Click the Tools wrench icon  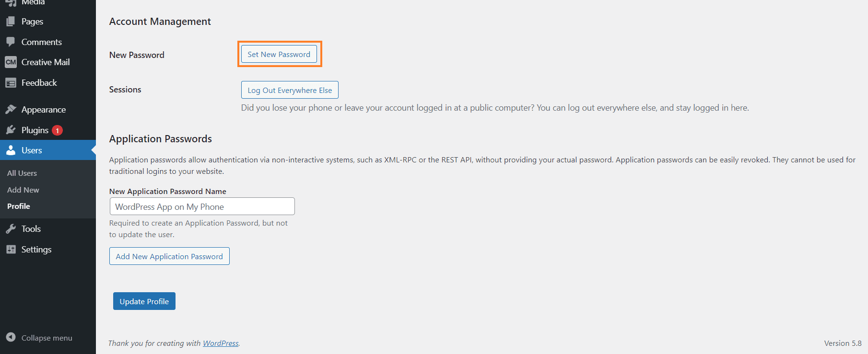(x=11, y=229)
